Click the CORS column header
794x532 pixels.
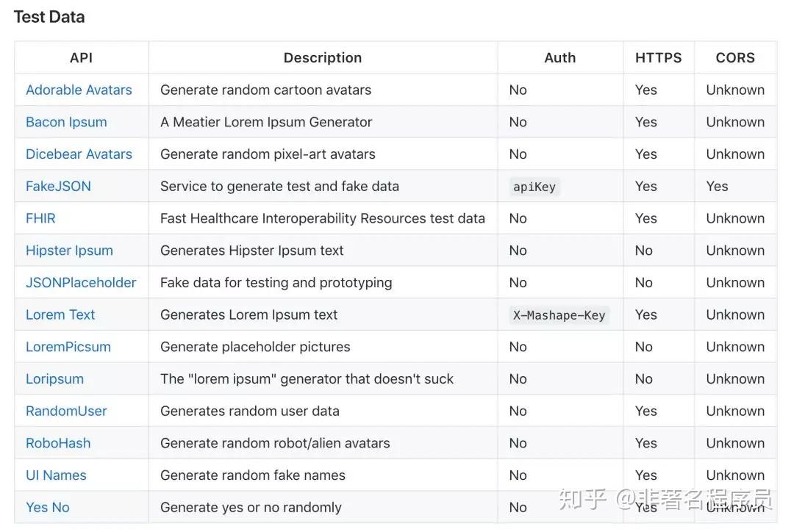[735, 57]
